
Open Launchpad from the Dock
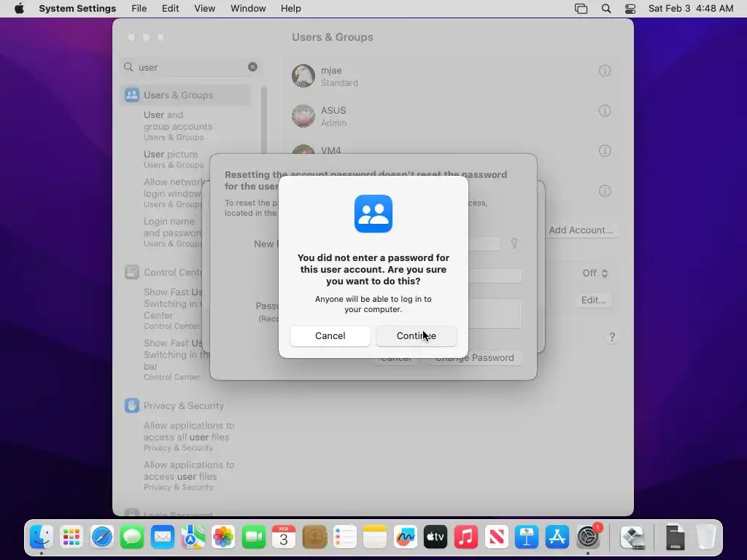[71, 537]
